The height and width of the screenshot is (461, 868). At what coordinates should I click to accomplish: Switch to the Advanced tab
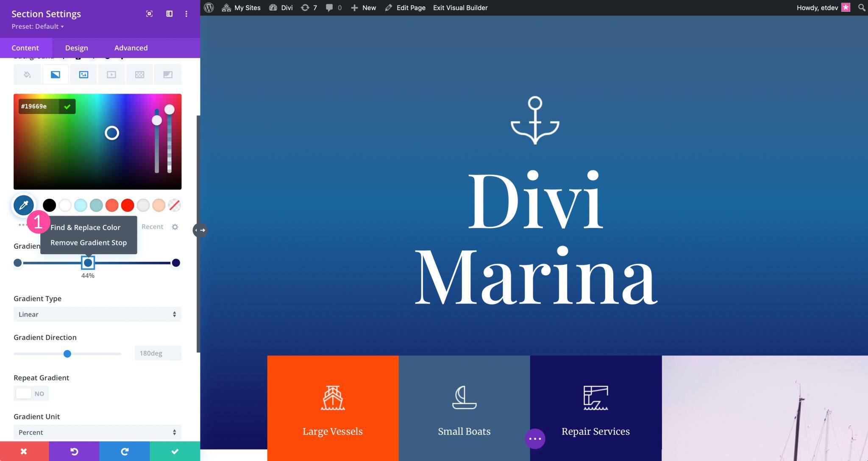[x=131, y=47]
